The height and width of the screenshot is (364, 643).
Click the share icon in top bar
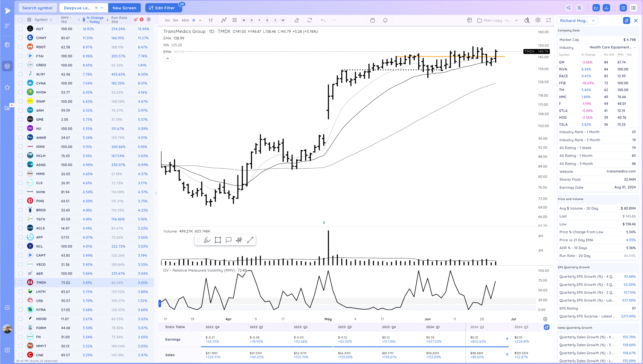coord(568,8)
